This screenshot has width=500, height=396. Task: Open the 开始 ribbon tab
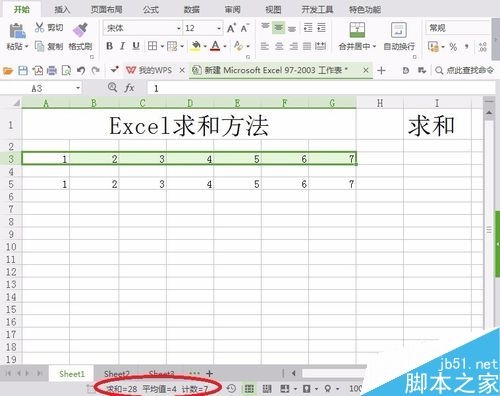(22, 9)
